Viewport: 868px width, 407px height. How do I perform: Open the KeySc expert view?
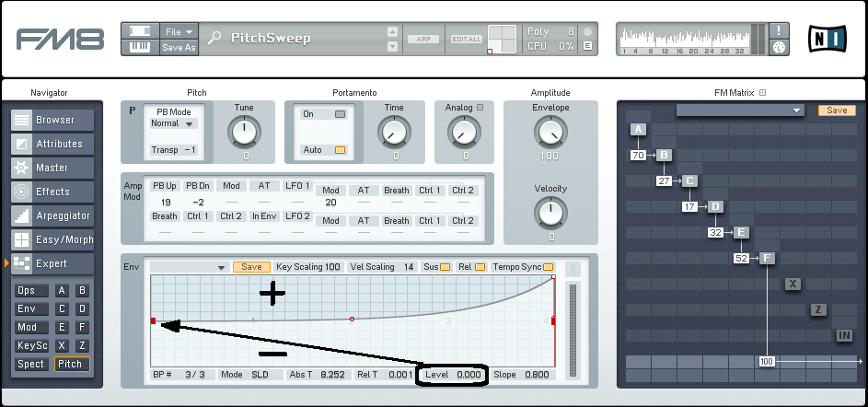[x=31, y=345]
